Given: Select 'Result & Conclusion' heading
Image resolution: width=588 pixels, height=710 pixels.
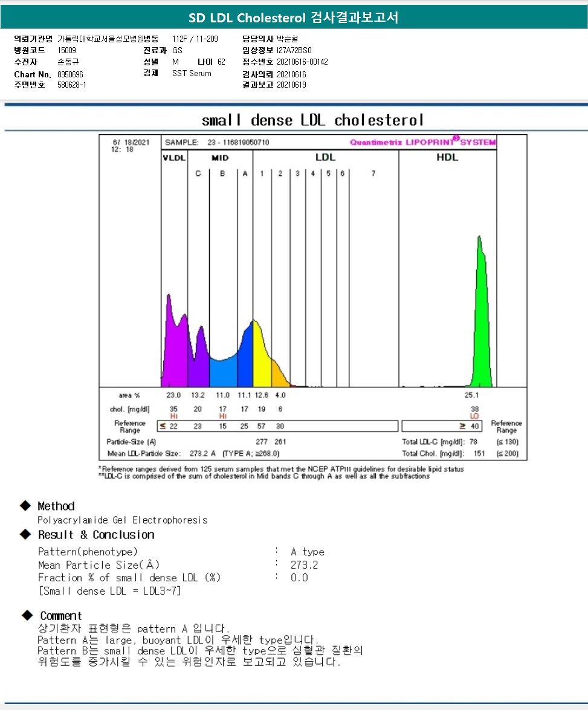Looking at the screenshot, I should [x=96, y=535].
